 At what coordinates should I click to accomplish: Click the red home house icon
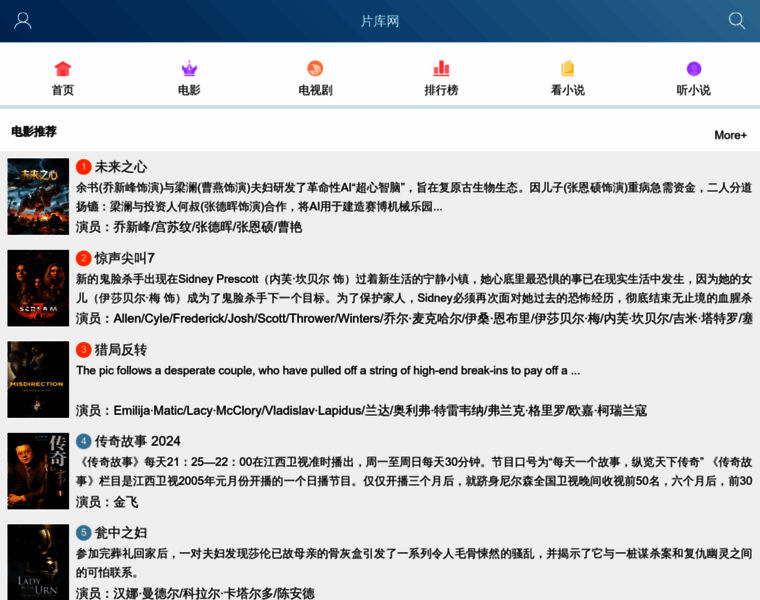point(63,68)
